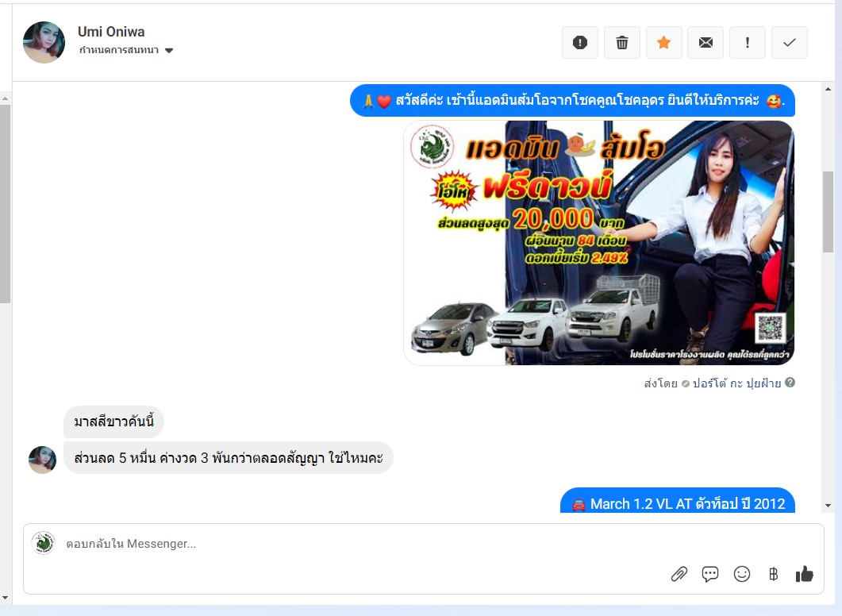Click the ปอร์โต้ กะ ปุยฝ้าย sender link
The width and height of the screenshot is (842, 616).
(736, 383)
